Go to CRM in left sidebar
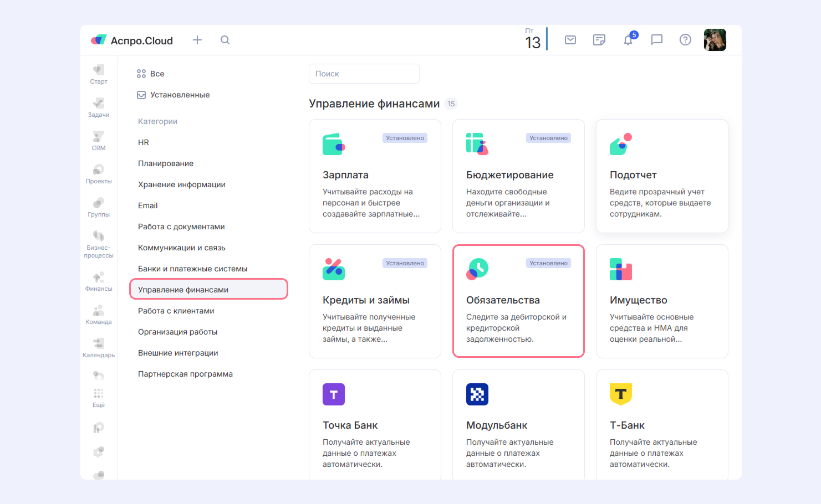The image size is (821, 504). point(99,141)
